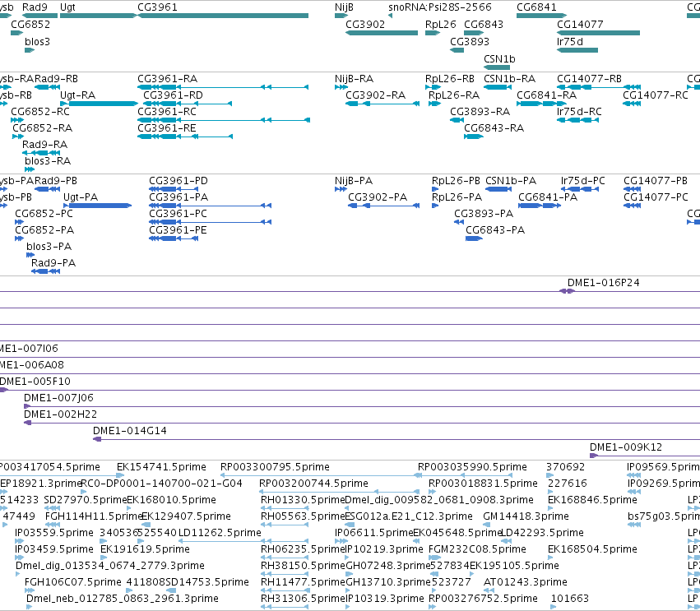Select the CG14077-RB transcript label
This screenshot has height=611, width=700.
tap(589, 79)
